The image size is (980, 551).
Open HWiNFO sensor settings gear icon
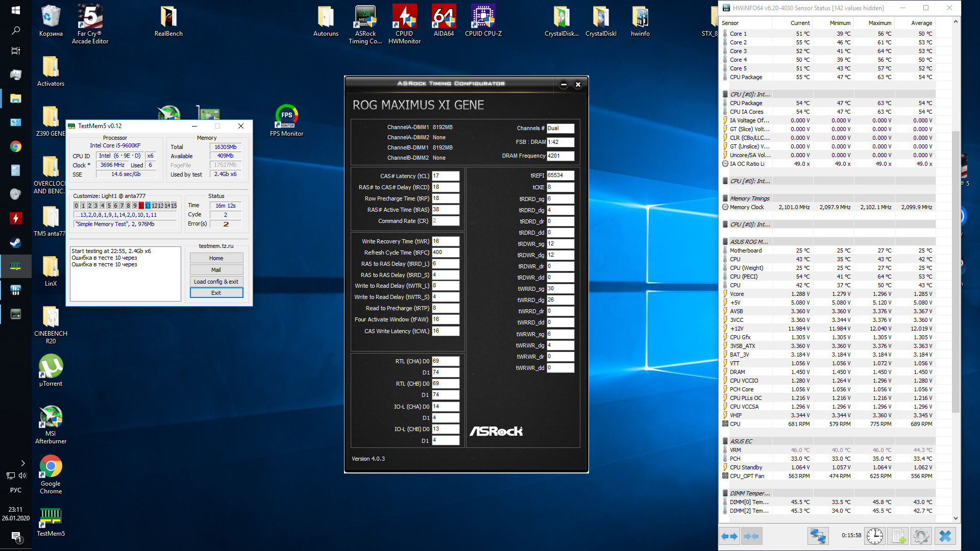click(921, 536)
